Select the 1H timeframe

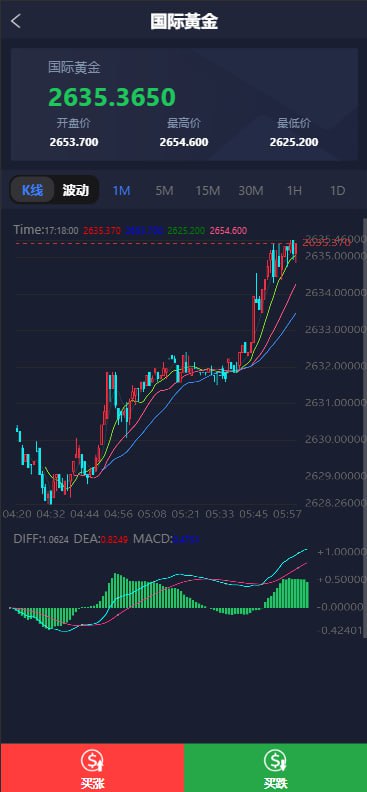point(294,190)
